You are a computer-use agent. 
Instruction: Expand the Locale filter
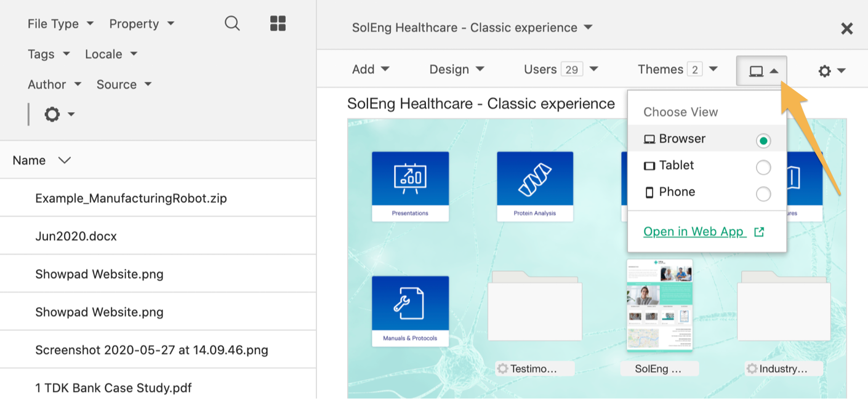pyautogui.click(x=111, y=54)
